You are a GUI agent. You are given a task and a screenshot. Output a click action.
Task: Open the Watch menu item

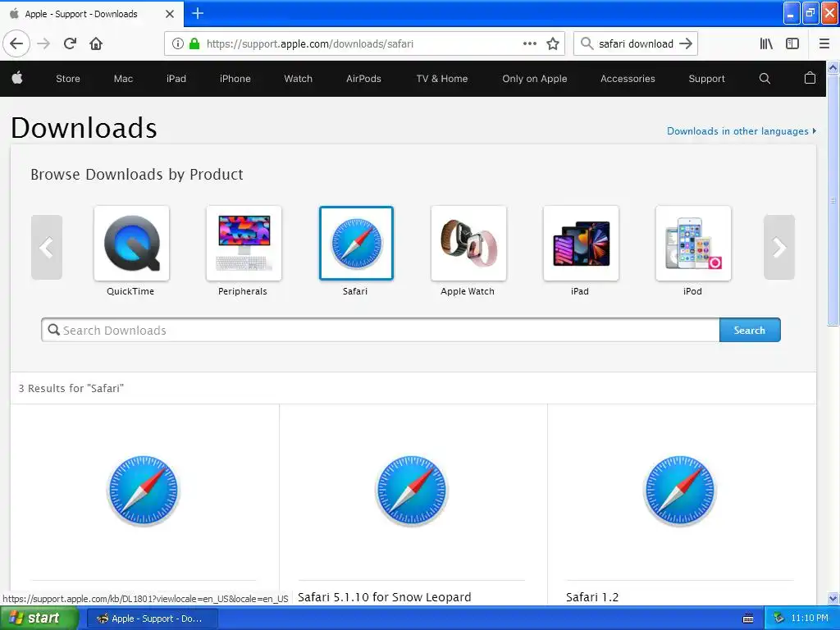click(299, 78)
